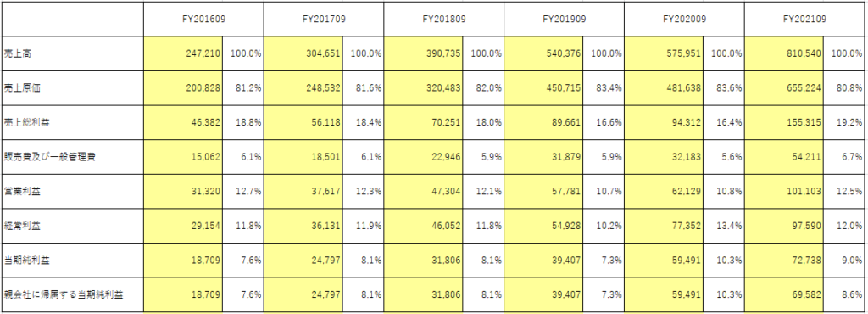Click the 810,540 sales cell in FY202109
Screen dimensions: 868x314
(784, 53)
